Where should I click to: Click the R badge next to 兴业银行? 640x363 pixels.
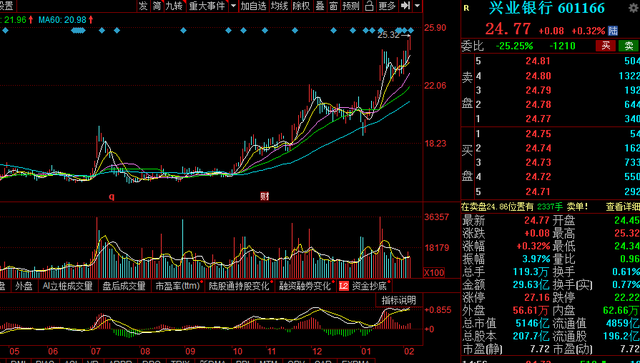click(x=467, y=8)
